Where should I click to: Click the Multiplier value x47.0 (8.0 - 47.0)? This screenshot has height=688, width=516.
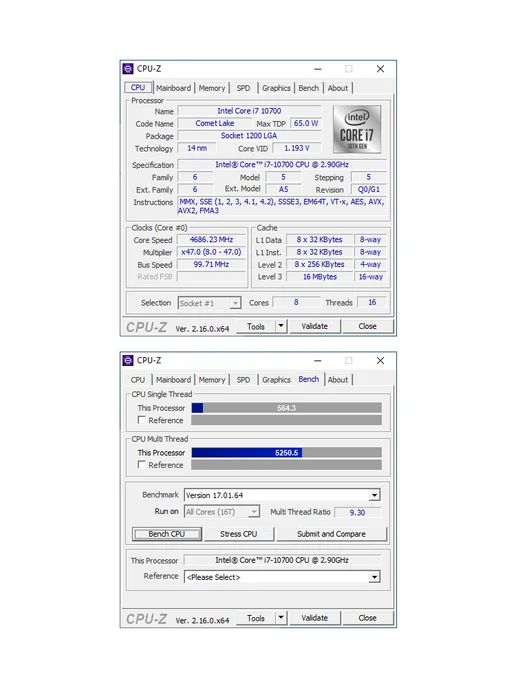point(211,252)
